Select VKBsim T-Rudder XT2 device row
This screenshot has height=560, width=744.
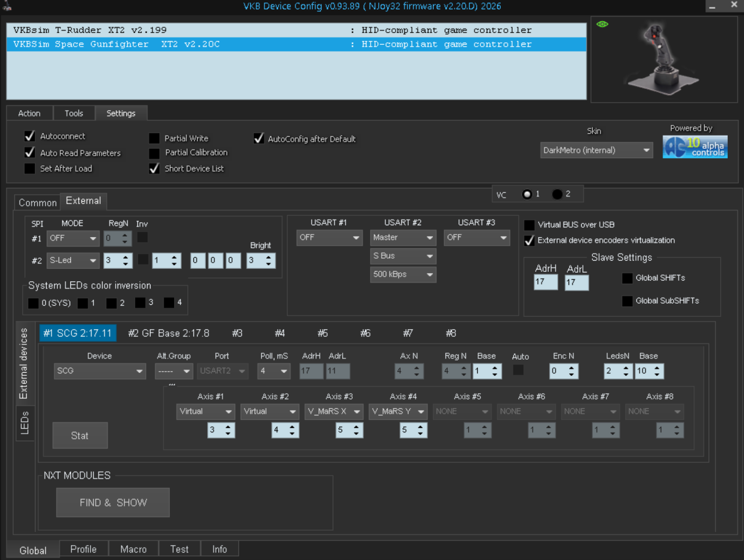coord(296,30)
